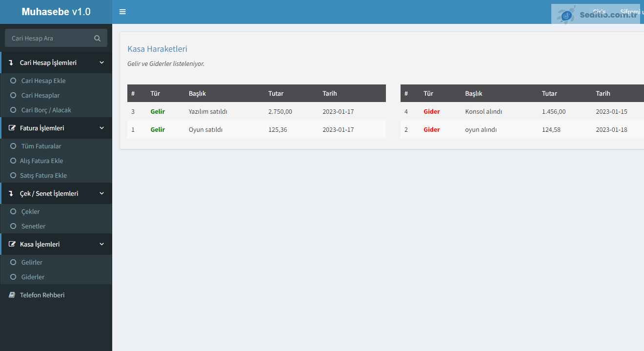Click the Kasa Haraketleri heading
Image resolution: width=644 pixels, height=351 pixels.
point(157,49)
